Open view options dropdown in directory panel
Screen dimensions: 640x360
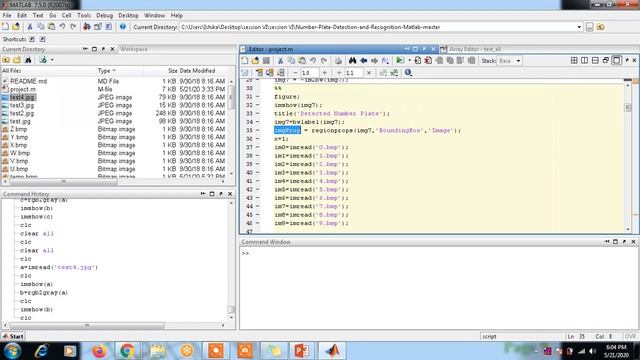tap(52, 60)
